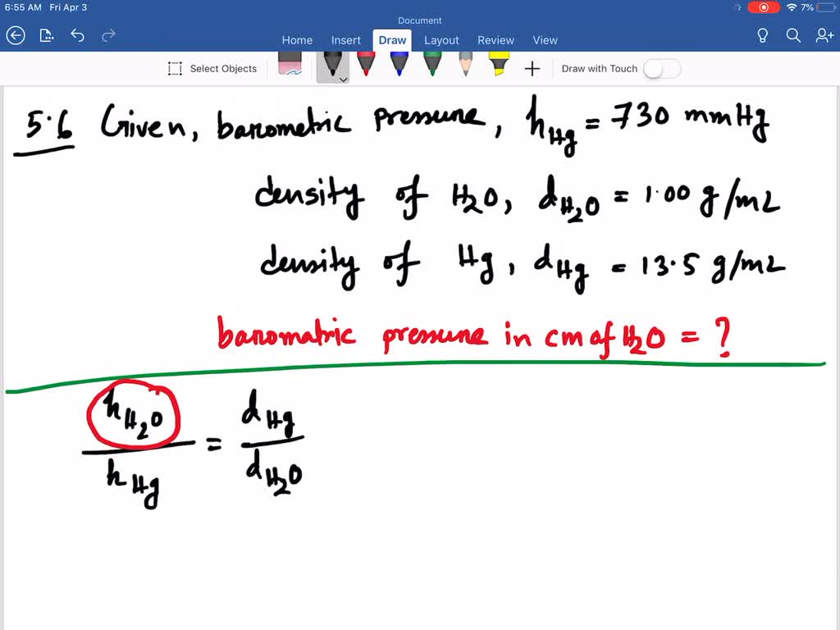This screenshot has height=630, width=840.
Task: Tap the export document icon near back arrow
Action: 46,35
